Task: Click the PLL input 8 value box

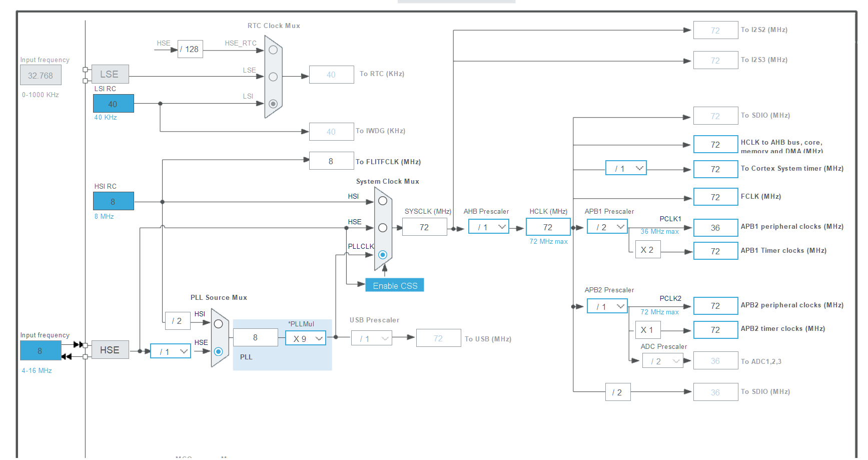Action: 256,337
